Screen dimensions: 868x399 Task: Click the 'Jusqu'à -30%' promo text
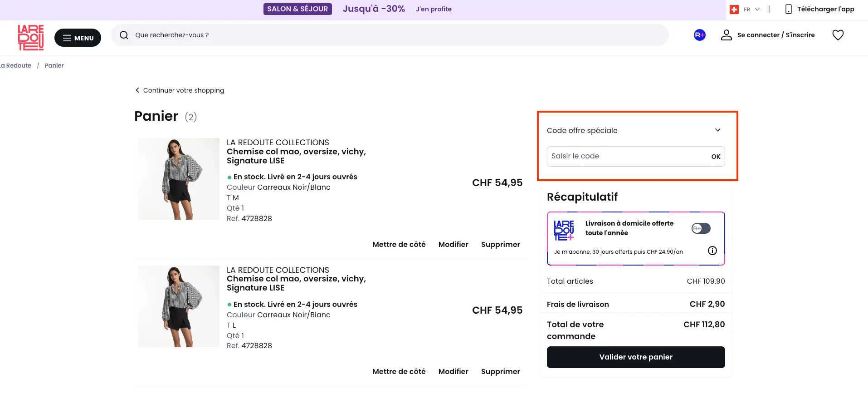374,9
